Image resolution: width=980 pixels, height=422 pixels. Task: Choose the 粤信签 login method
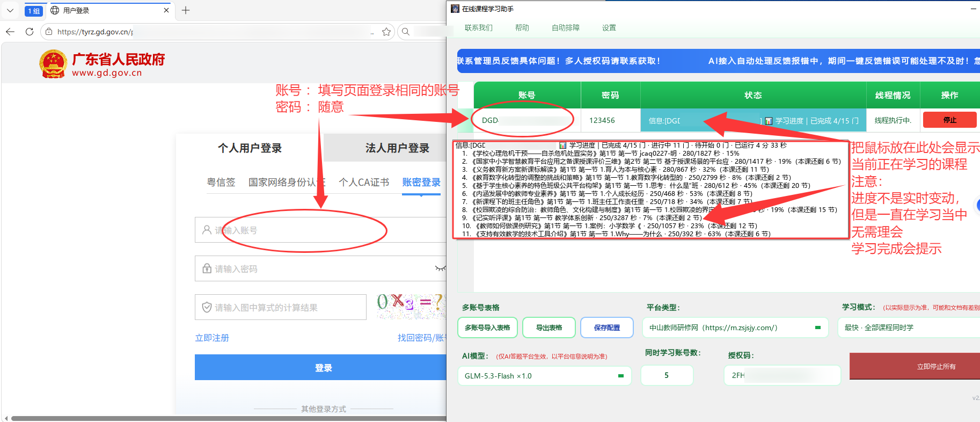pyautogui.click(x=221, y=183)
